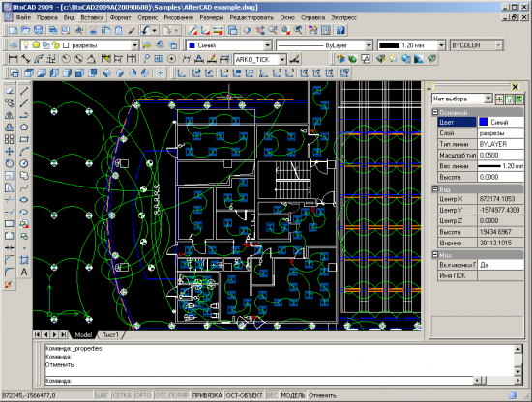Image resolution: width=532 pixels, height=402 pixels.
Task: Select the Explode tool icon
Action: (8, 284)
